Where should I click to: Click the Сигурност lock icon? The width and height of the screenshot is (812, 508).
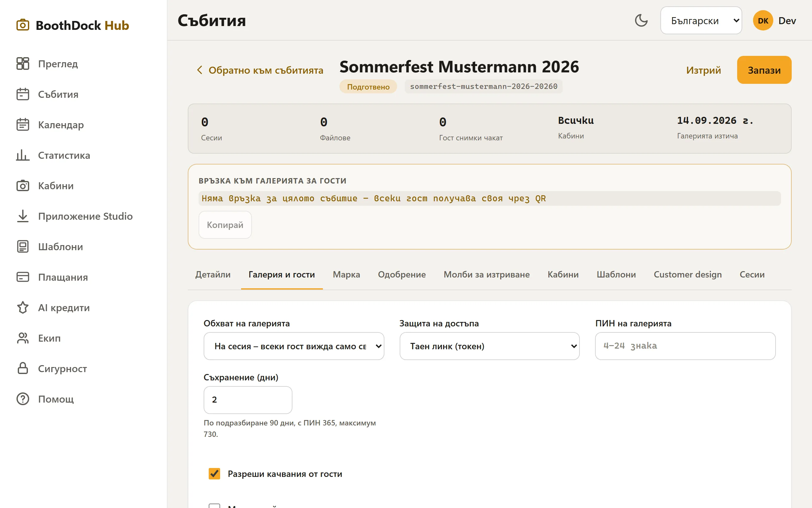click(x=23, y=368)
